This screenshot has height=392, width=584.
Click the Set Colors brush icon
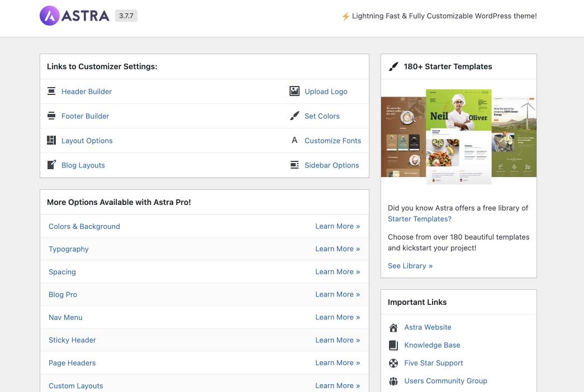coord(295,115)
